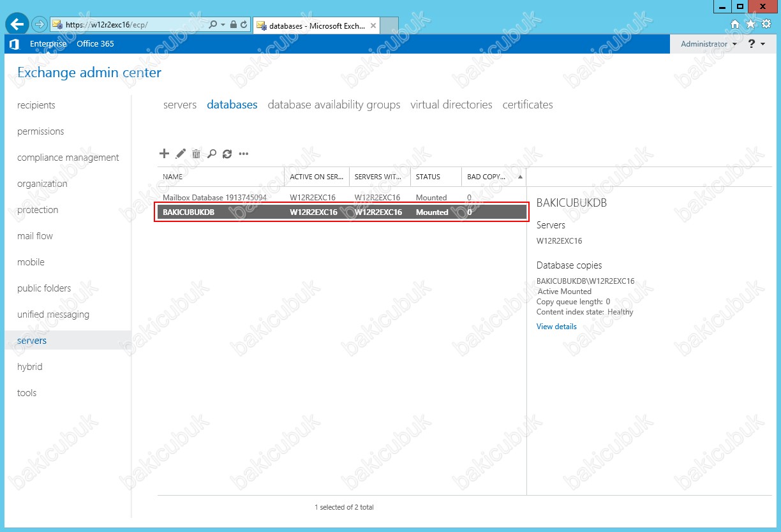The height and width of the screenshot is (532, 781).
Task: Open recipients in the left navigation
Action: tap(36, 105)
